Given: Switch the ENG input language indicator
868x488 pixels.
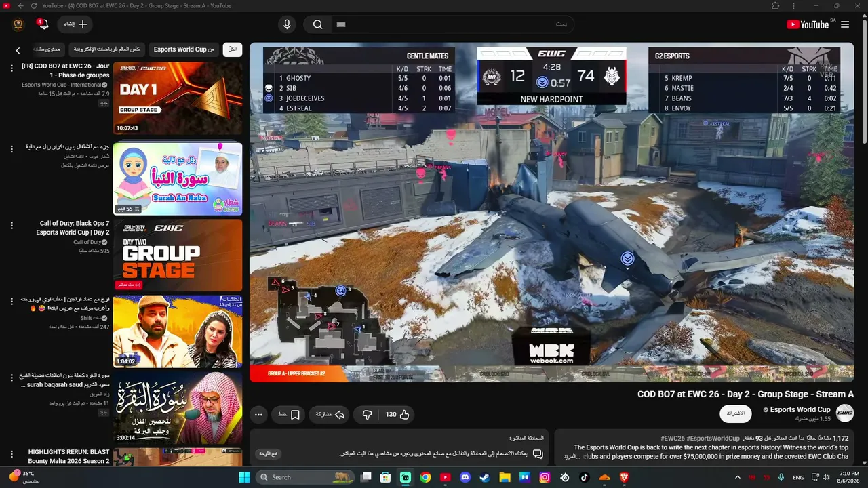Looking at the screenshot, I should [x=798, y=477].
